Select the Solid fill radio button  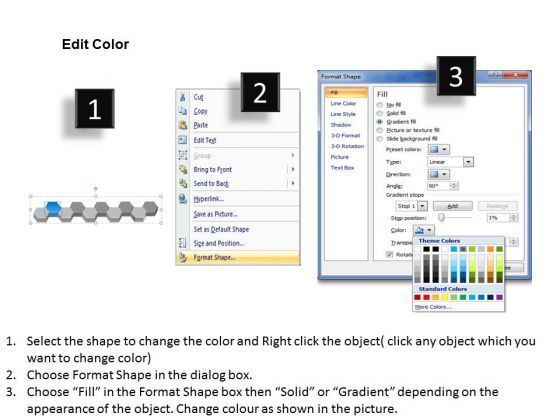[x=380, y=113]
